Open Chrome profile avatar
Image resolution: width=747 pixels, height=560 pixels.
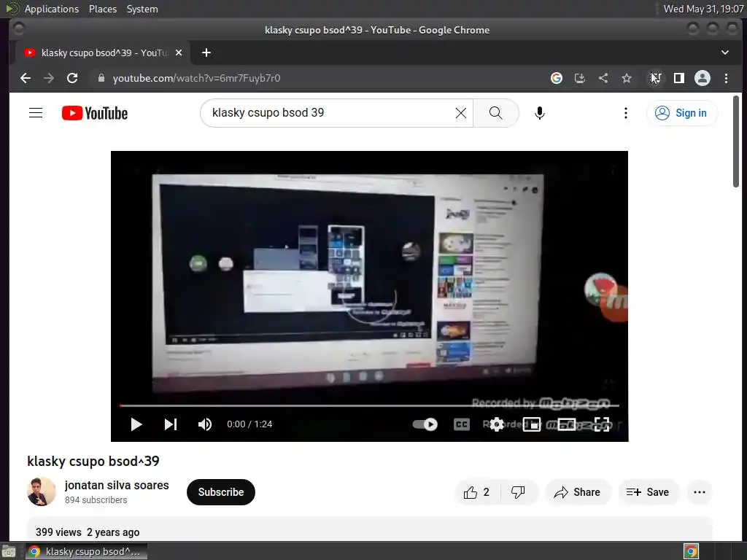click(x=703, y=78)
